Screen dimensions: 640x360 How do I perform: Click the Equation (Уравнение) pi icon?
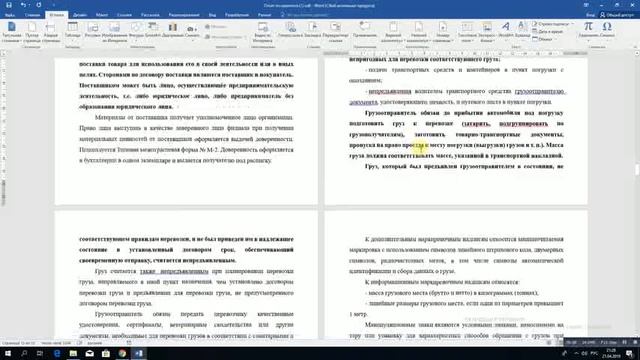pyautogui.click(x=588, y=31)
